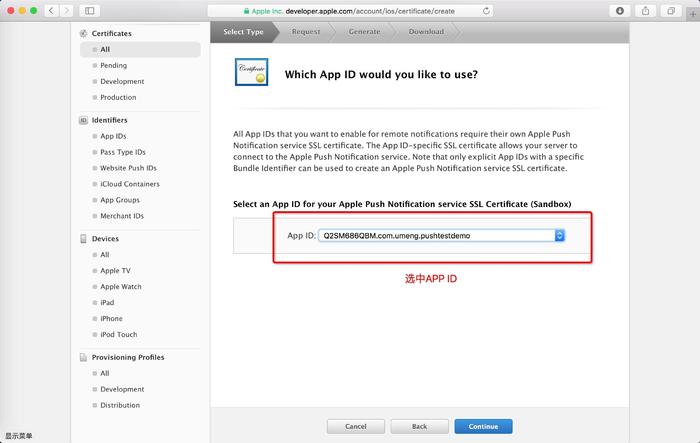Select the Generate step tab
This screenshot has width=700, height=443.
364,32
